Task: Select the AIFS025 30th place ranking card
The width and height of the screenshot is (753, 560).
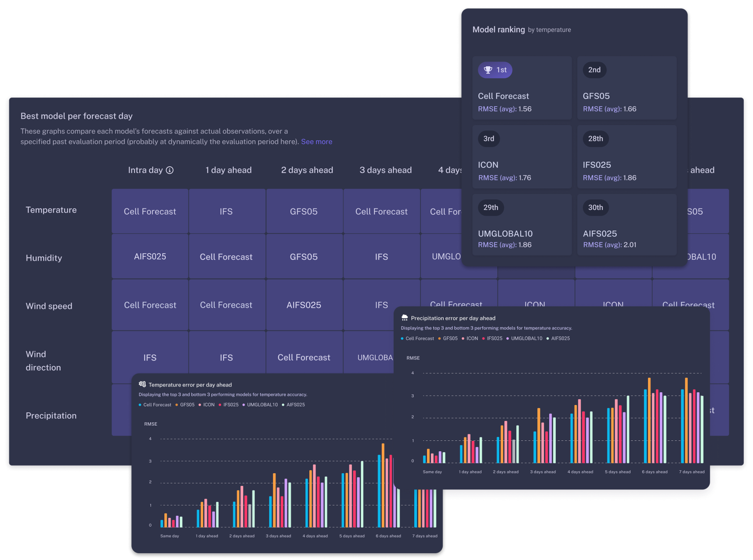Action: pos(627,225)
